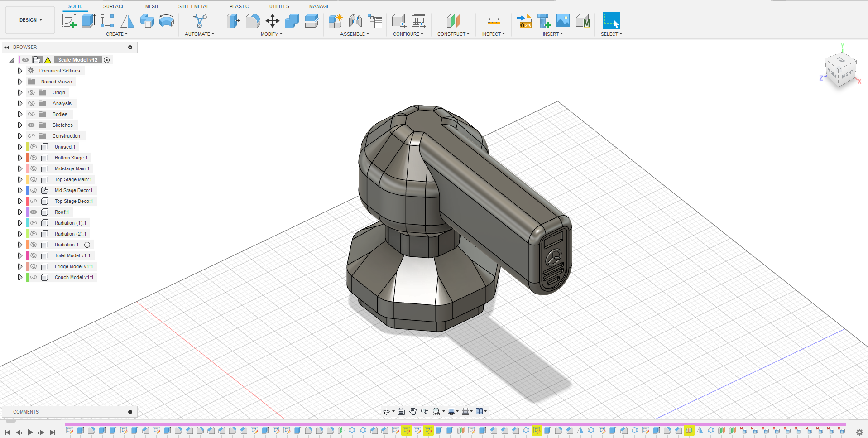Click the Insert SVG icon
Image resolution: width=868 pixels, height=438 pixels.
point(524,21)
